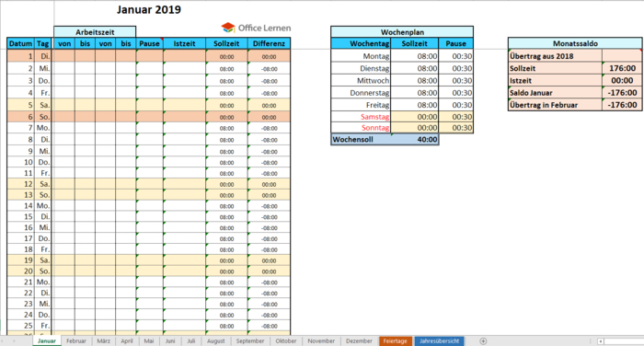Select the Mittwoch weekday cell
The width and height of the screenshot is (644, 346).
point(361,81)
